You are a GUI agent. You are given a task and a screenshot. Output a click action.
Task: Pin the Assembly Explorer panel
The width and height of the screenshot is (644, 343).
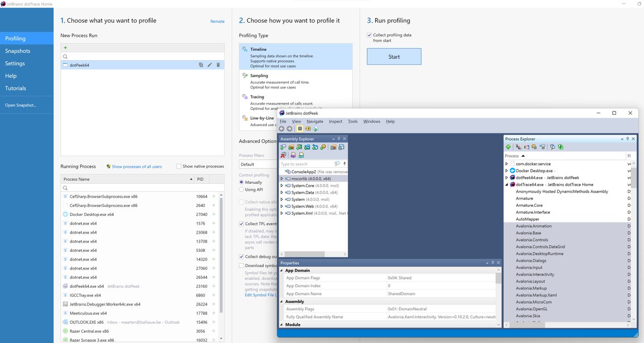[339, 139]
